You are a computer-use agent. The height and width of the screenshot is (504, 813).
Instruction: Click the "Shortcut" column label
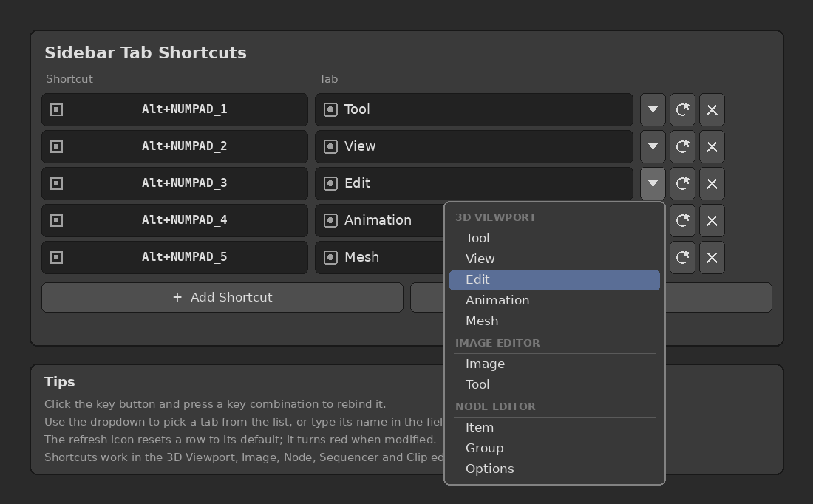coord(69,79)
